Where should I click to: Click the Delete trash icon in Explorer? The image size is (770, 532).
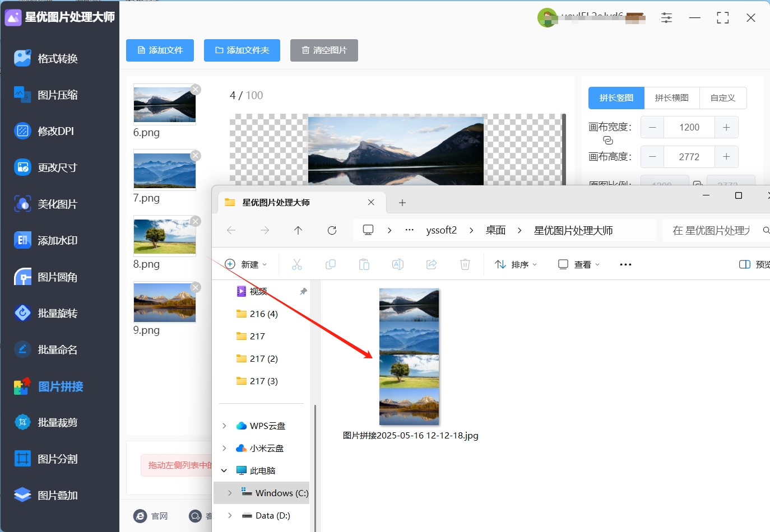465,264
